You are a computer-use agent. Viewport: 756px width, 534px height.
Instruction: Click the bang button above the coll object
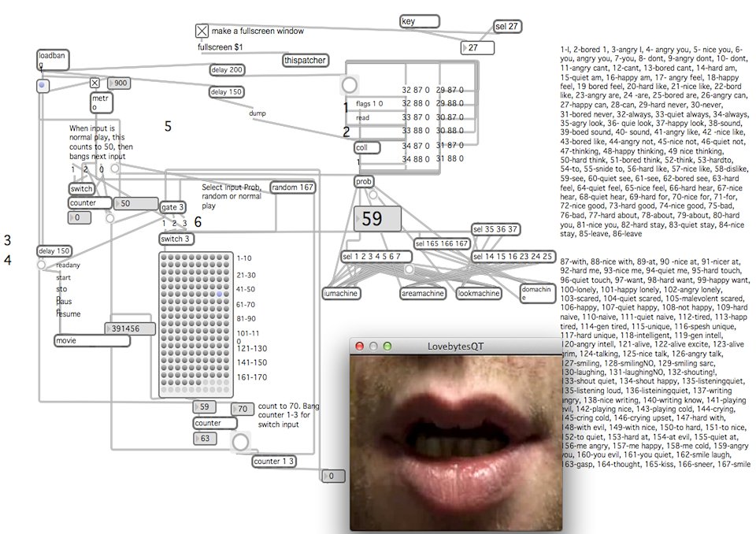coord(349,84)
